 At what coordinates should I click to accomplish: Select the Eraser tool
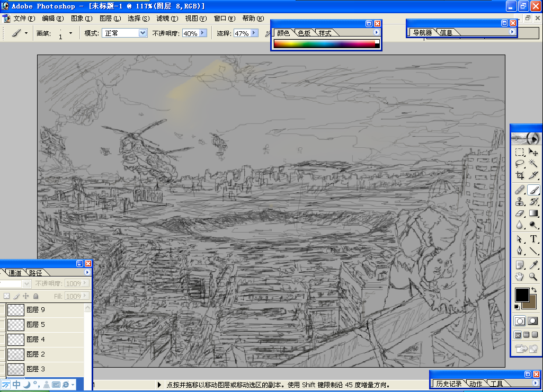point(520,213)
